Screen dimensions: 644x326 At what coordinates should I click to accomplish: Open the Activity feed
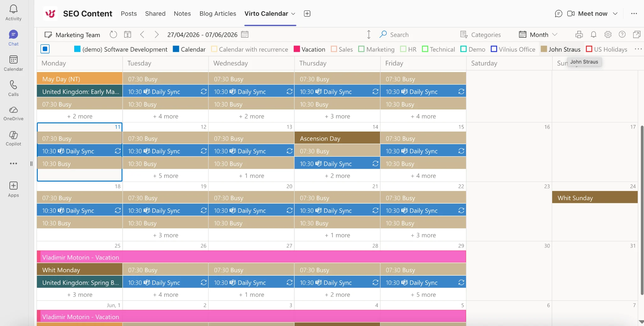point(13,13)
